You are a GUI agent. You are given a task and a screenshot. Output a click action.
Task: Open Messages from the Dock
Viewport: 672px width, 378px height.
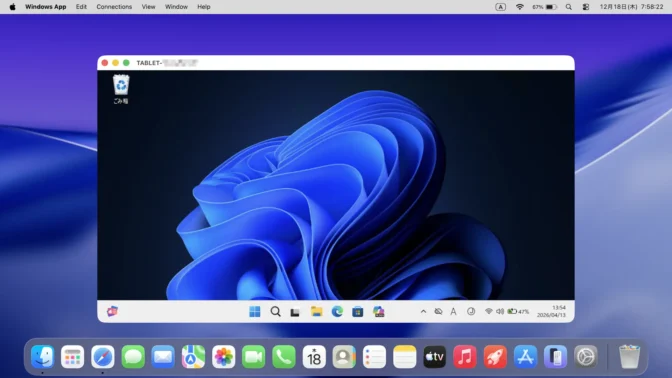click(x=133, y=357)
